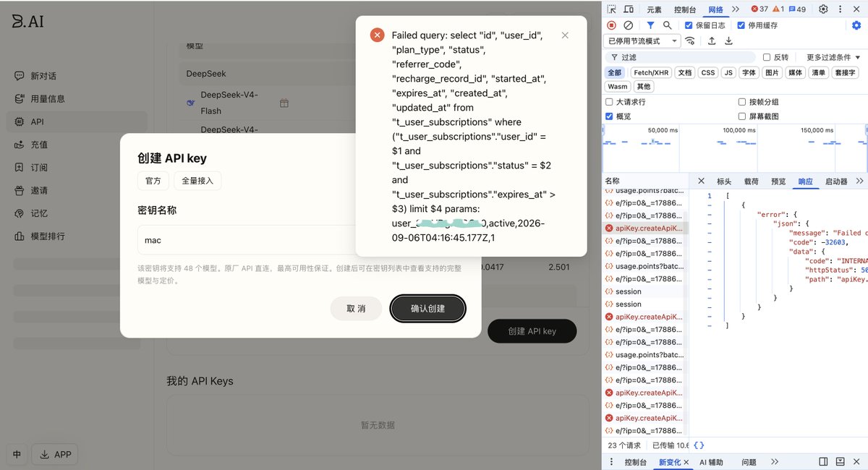Toggle the blue filter funnel icon
Screen dimensions: 868x470
(x=650, y=25)
